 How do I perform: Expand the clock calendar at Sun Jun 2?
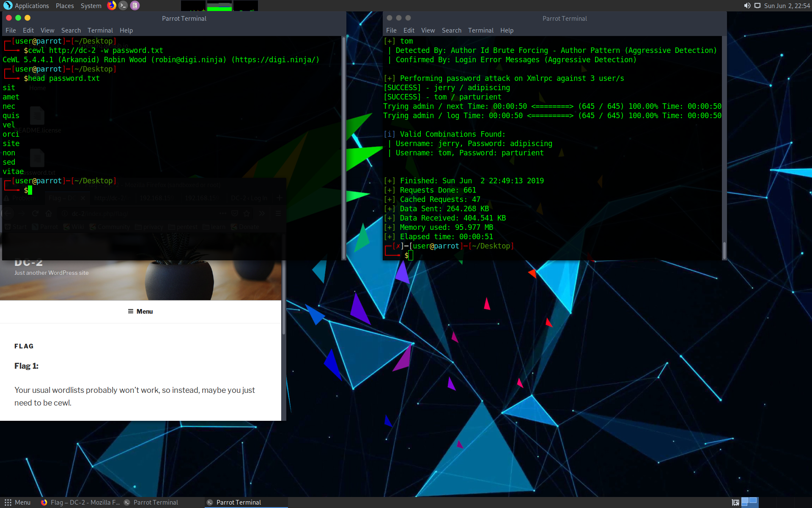click(787, 6)
